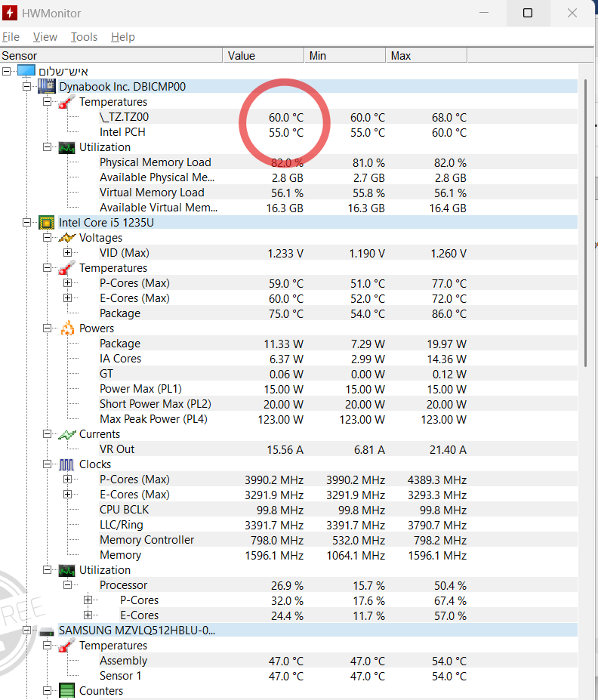Click the Value column header

point(263,56)
